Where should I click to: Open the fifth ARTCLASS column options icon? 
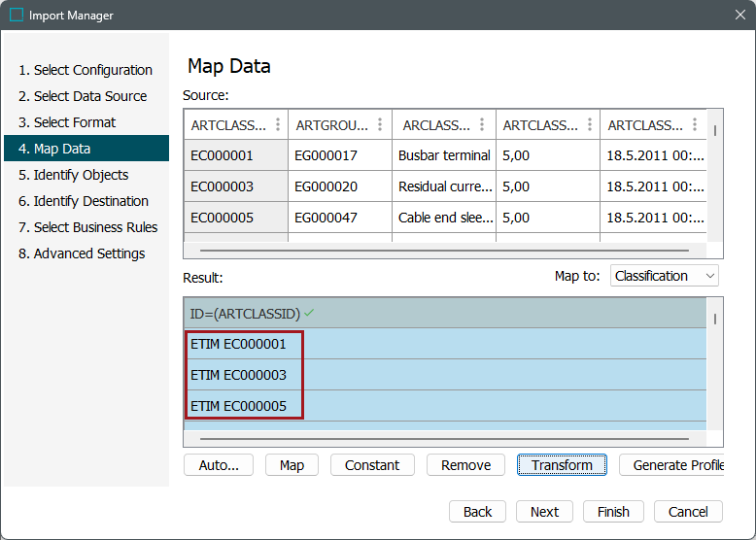(x=694, y=125)
